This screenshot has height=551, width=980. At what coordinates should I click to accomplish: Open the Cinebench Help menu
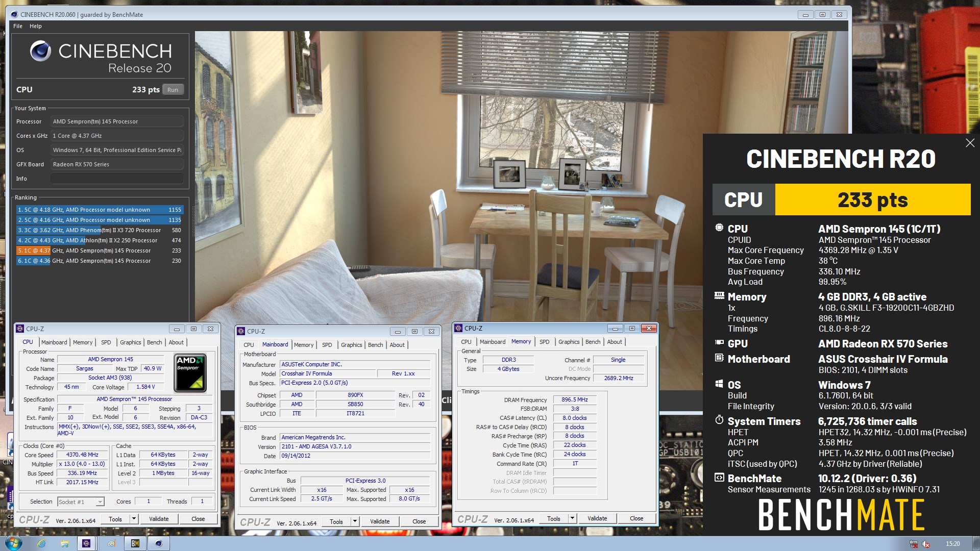(x=35, y=26)
